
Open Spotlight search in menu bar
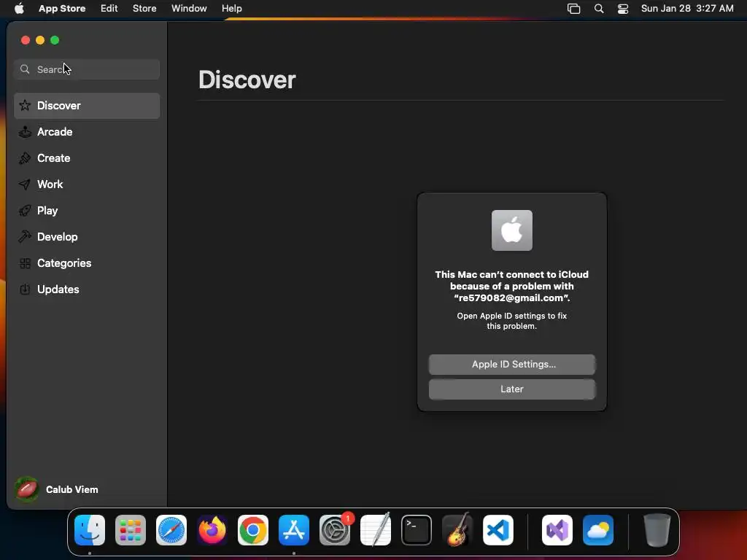tap(599, 9)
